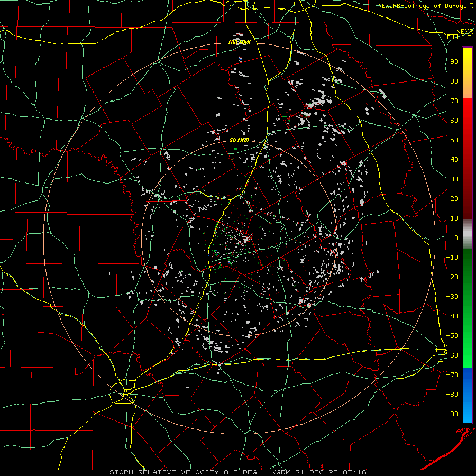
Task: Click the "20" velocity scale label
Action: coord(454,199)
